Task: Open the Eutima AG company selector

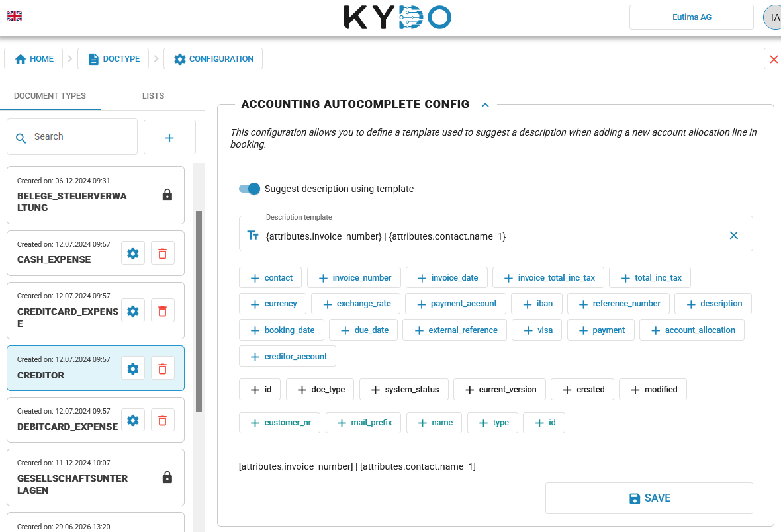Action: 692,17
